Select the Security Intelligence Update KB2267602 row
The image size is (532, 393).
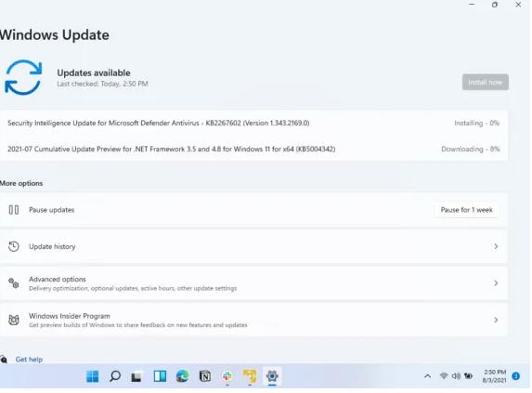pyautogui.click(x=253, y=123)
